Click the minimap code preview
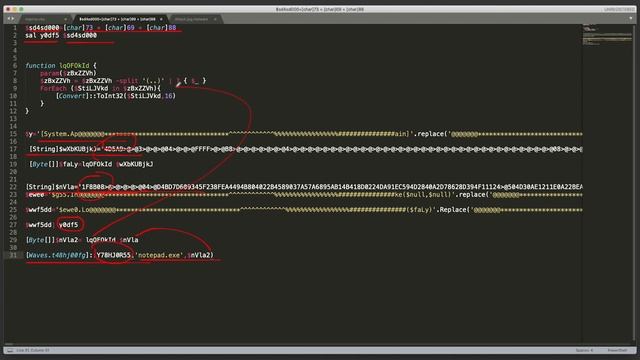Image resolution: width=640 pixels, height=360 pixels. pos(607,36)
